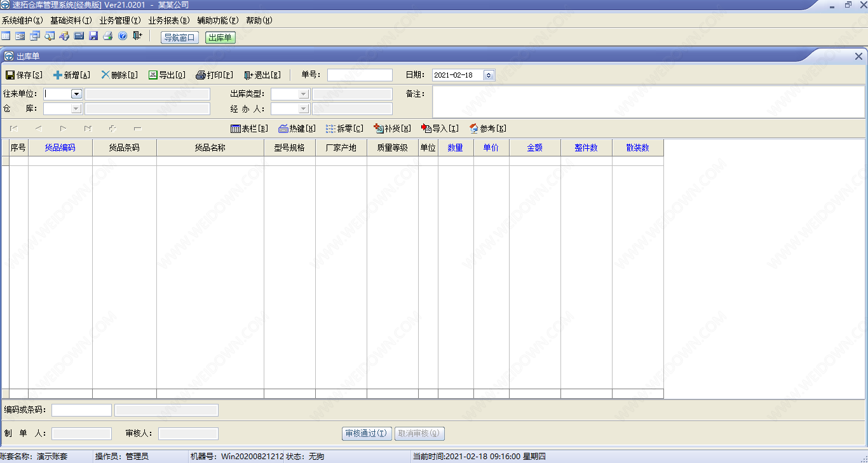The width and height of the screenshot is (868, 463).
Task: Click the table grid icon in main toolbar
Action: (6, 36)
